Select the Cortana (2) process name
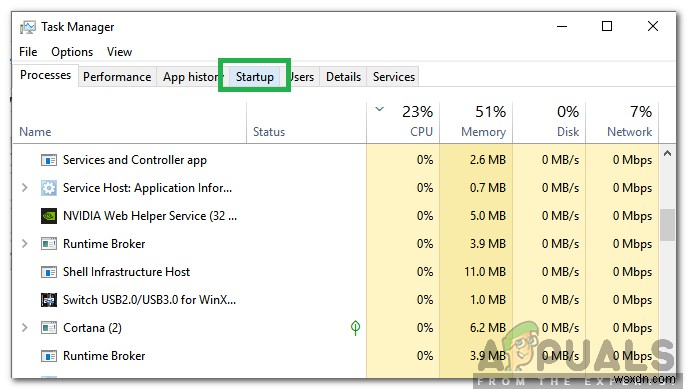Image resolution: width=687 pixels, height=389 pixels. pos(92,328)
